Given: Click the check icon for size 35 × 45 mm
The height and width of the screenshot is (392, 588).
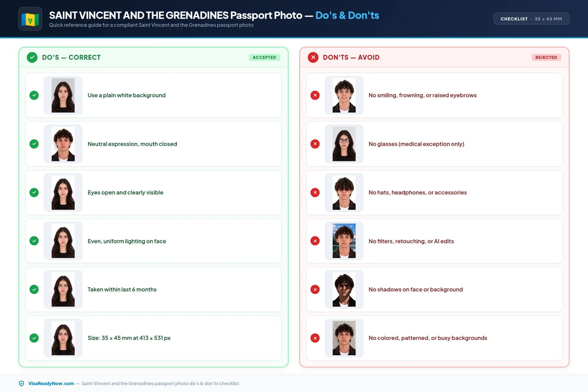Looking at the screenshot, I should point(34,338).
